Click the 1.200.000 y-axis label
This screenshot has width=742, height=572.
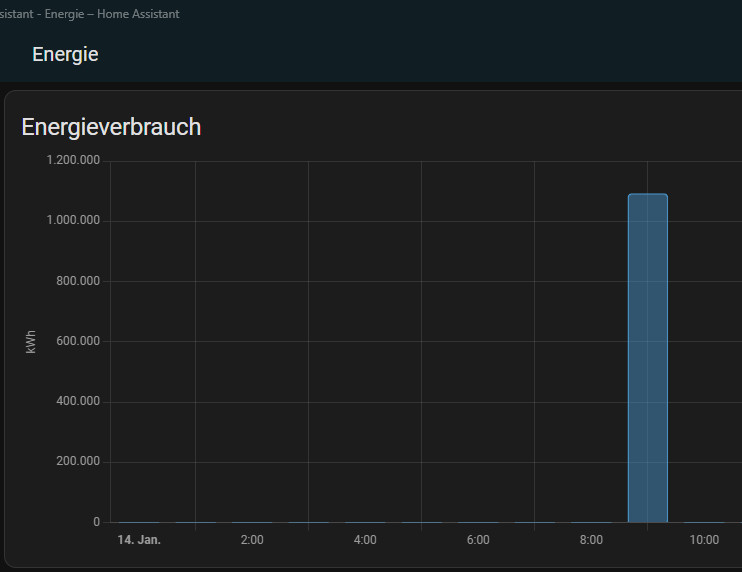coord(73,161)
